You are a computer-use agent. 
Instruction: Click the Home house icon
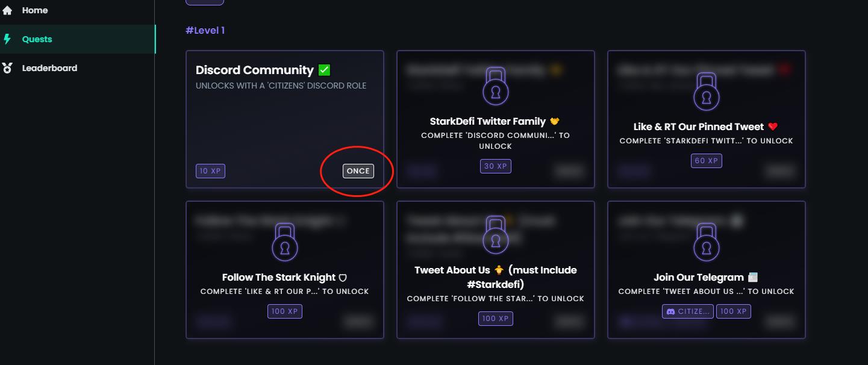7,10
